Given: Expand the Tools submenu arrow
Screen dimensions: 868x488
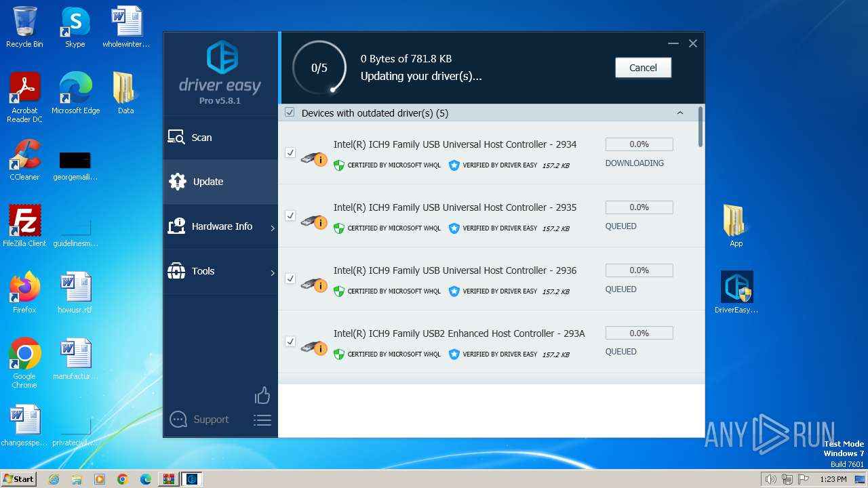Looking at the screenshot, I should click(x=273, y=273).
